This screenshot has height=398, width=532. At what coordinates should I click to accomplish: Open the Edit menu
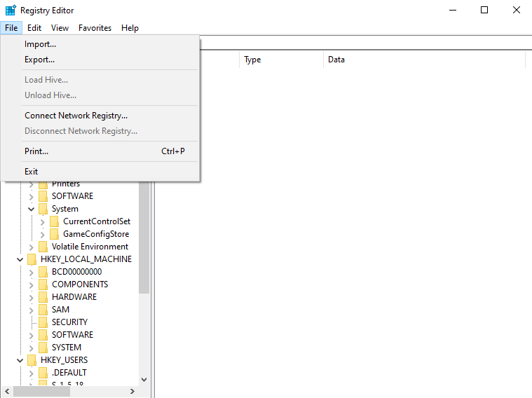pos(34,28)
